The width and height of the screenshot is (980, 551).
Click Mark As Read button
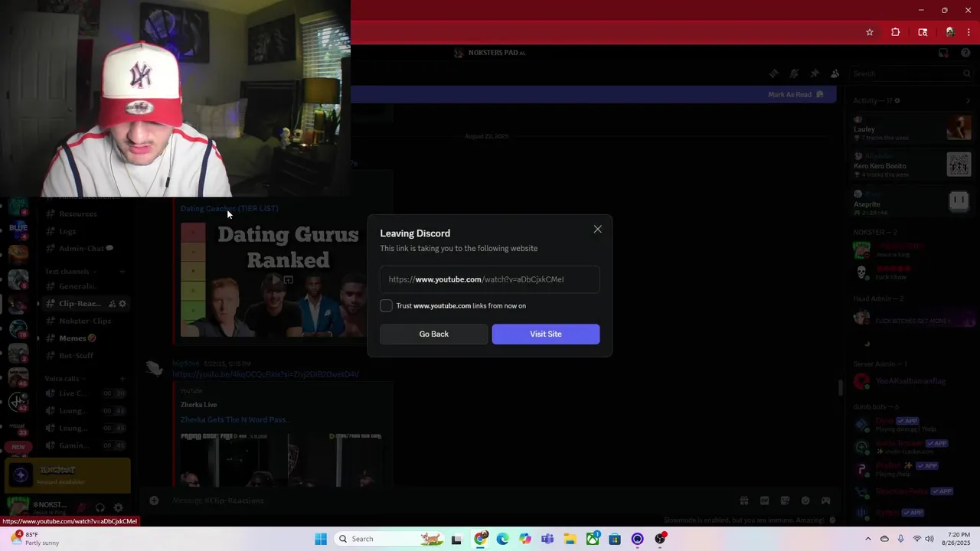795,94
